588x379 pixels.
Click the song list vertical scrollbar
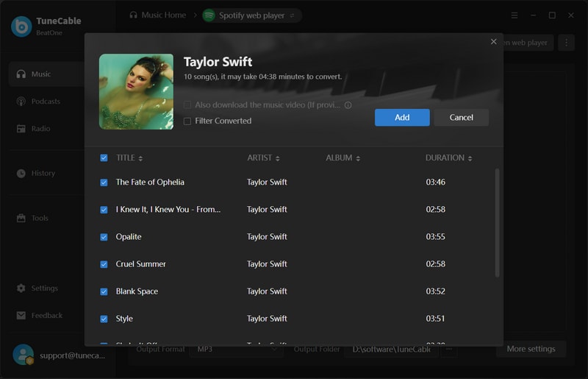tap(498, 223)
